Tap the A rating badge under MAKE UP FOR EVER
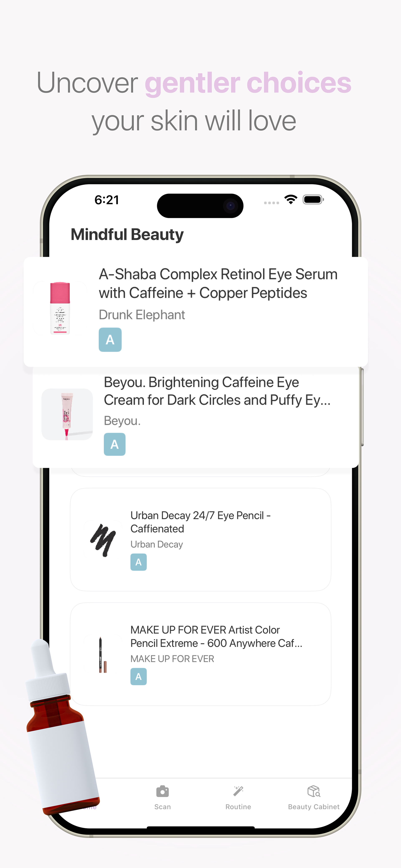The image size is (401, 868). click(x=138, y=677)
